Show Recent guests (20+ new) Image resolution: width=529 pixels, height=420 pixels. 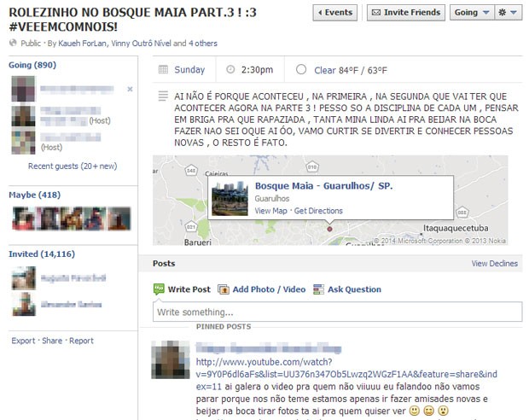coord(73,166)
